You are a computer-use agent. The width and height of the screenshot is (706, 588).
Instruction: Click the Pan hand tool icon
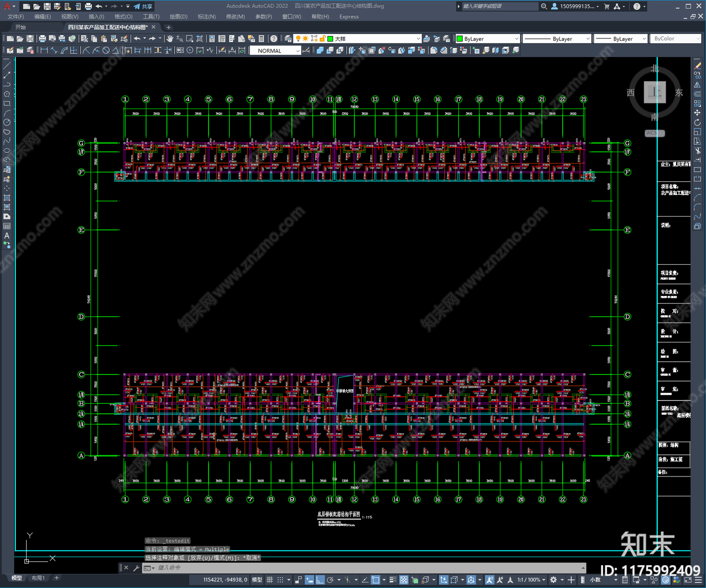point(170,39)
